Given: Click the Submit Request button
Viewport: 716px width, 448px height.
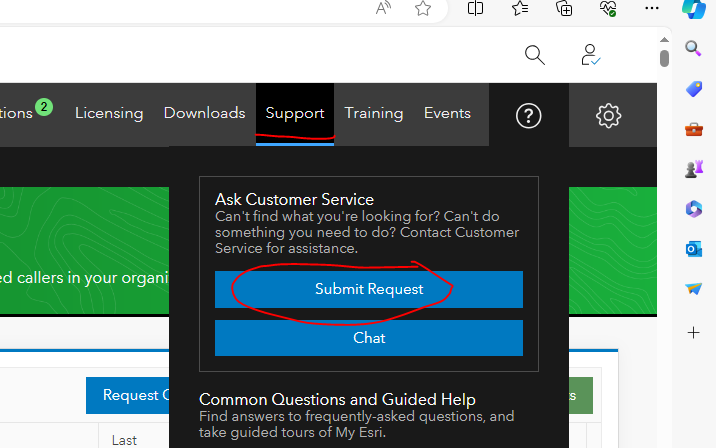Looking at the screenshot, I should click(369, 289).
